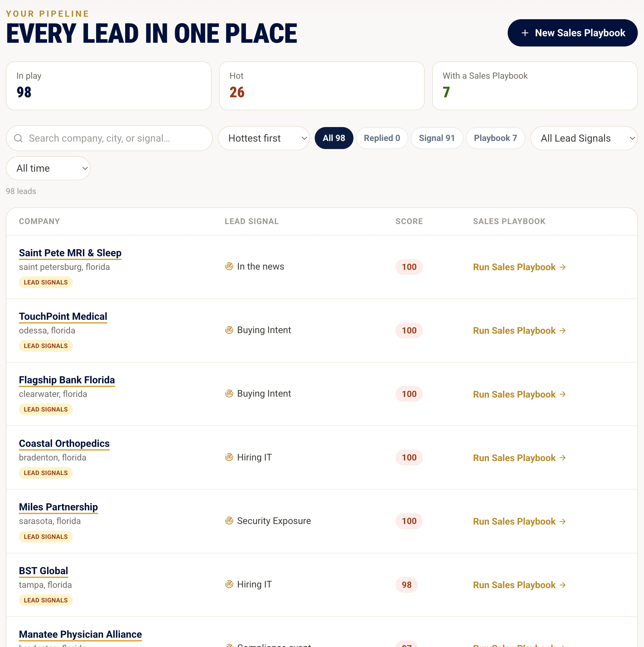Click LEAD SIGNALS badge under Flagship Bank Florida
Screen dimensions: 644x647
click(x=46, y=409)
